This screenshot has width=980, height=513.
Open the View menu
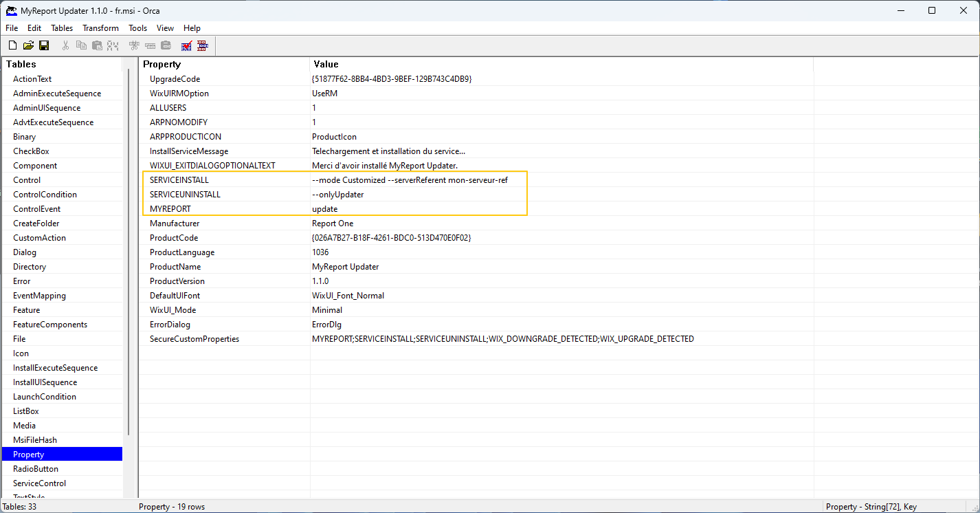click(x=164, y=28)
